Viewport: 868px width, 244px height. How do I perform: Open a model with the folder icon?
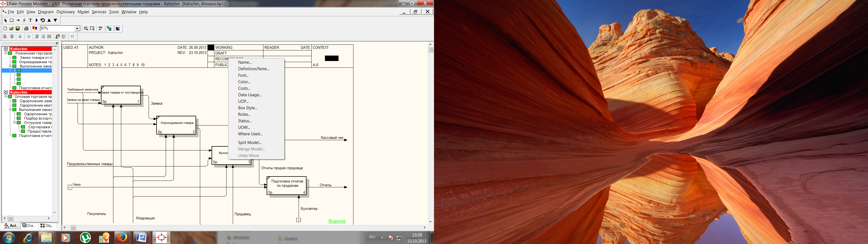[11, 29]
